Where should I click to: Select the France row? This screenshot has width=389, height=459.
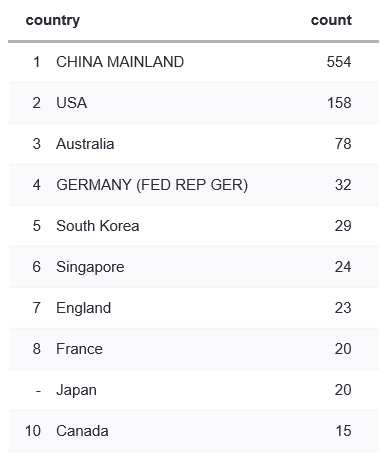click(x=194, y=349)
